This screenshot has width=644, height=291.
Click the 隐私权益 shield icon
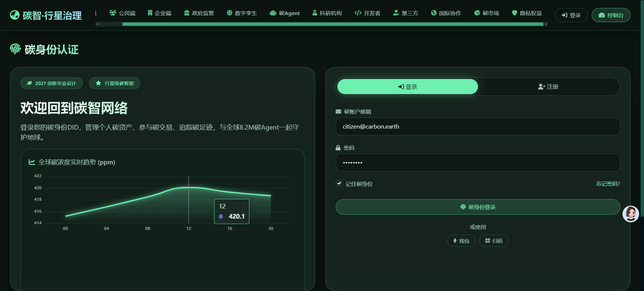point(515,13)
